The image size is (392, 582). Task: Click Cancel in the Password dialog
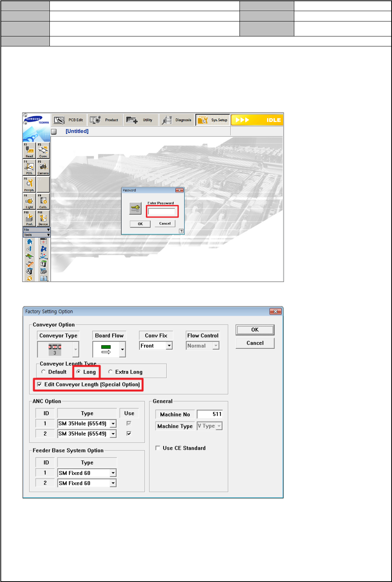tap(165, 223)
